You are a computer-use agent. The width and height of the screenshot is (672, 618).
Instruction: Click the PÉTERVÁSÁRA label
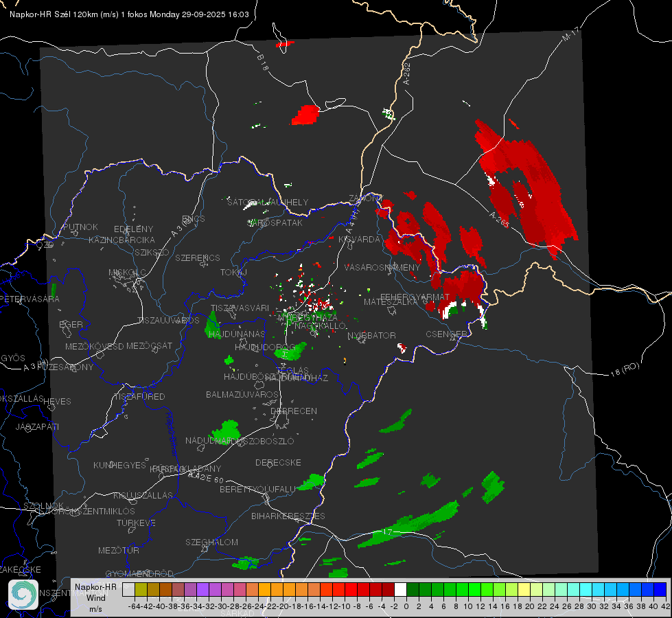(x=30, y=299)
